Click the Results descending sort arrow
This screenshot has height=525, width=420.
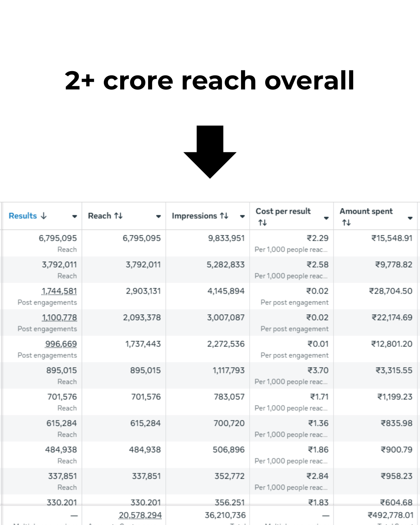44,216
